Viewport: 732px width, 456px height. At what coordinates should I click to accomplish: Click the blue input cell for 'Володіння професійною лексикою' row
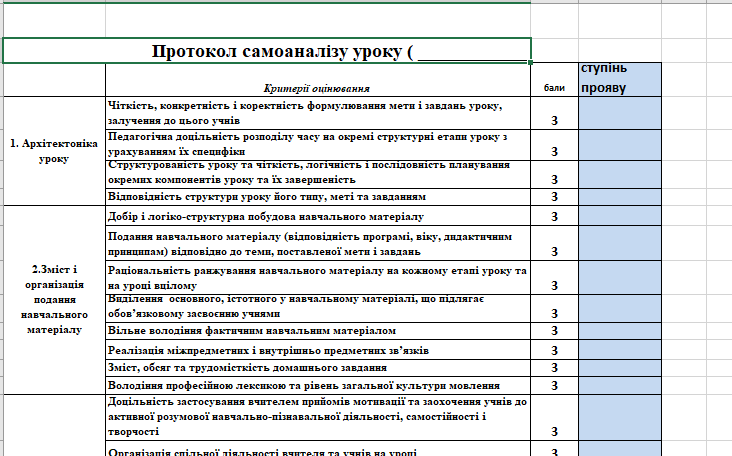click(620, 386)
